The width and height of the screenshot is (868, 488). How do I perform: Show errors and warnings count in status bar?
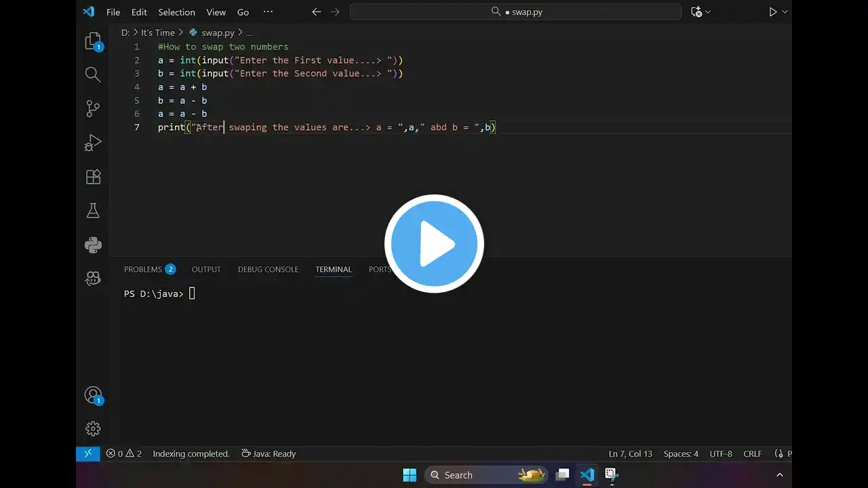click(123, 453)
